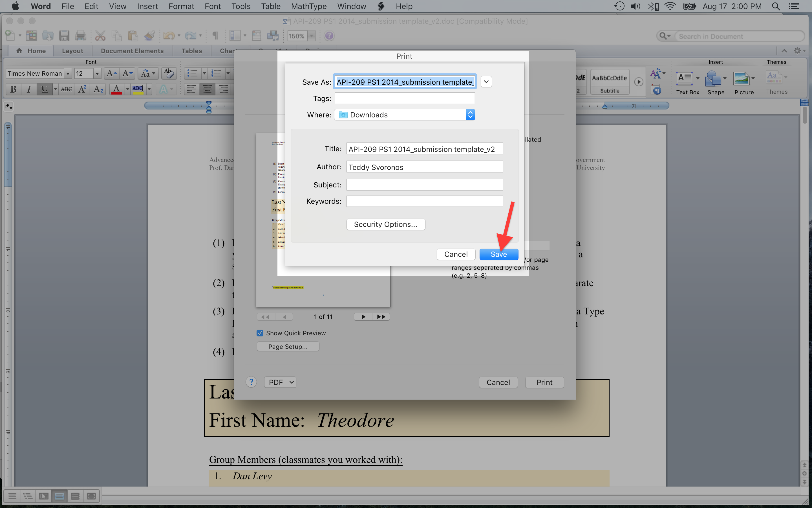Switch to the Layout ribbon tab
The width and height of the screenshot is (812, 508).
pyautogui.click(x=72, y=51)
